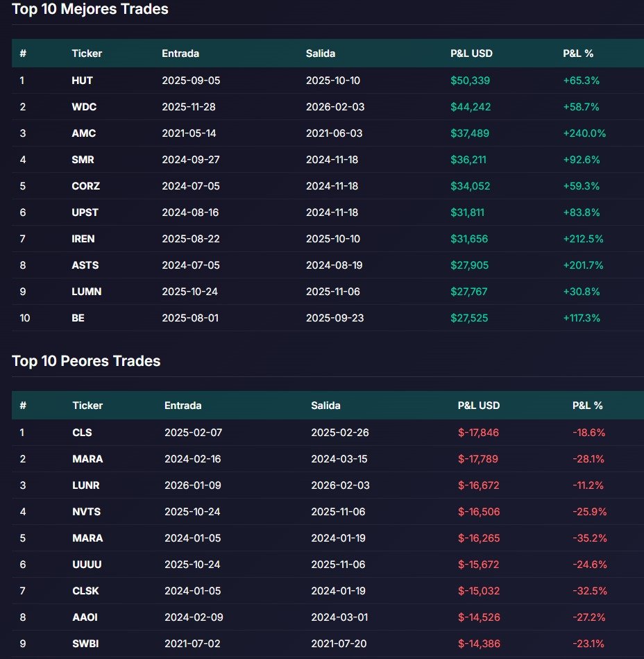644x659 pixels.
Task: Click the Entrada header in Peores Trades table
Action: (183, 406)
